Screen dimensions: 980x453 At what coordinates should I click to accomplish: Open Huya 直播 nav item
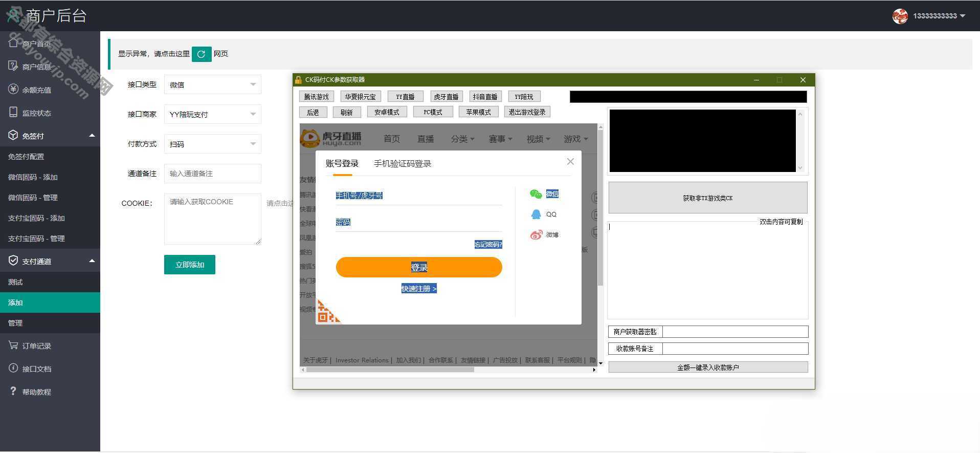pyautogui.click(x=426, y=139)
